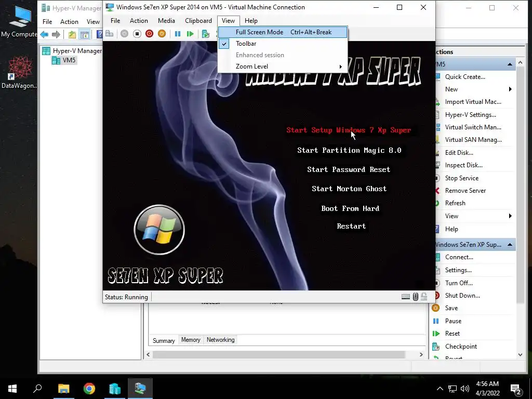Open My Computer desktop icon
Screen dimensions: 532x399
pos(19,21)
